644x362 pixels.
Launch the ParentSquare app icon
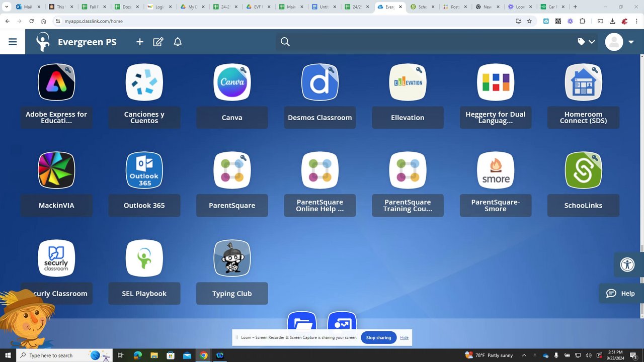coord(232,170)
